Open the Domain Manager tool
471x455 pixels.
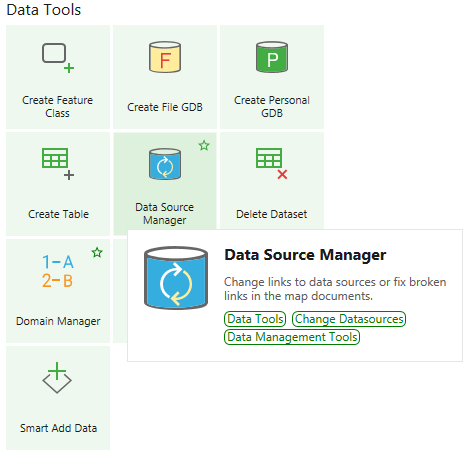pyautogui.click(x=58, y=291)
